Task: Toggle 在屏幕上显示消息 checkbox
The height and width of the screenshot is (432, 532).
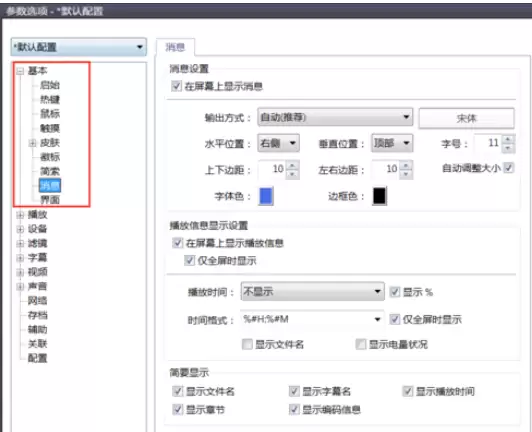Action: point(176,86)
